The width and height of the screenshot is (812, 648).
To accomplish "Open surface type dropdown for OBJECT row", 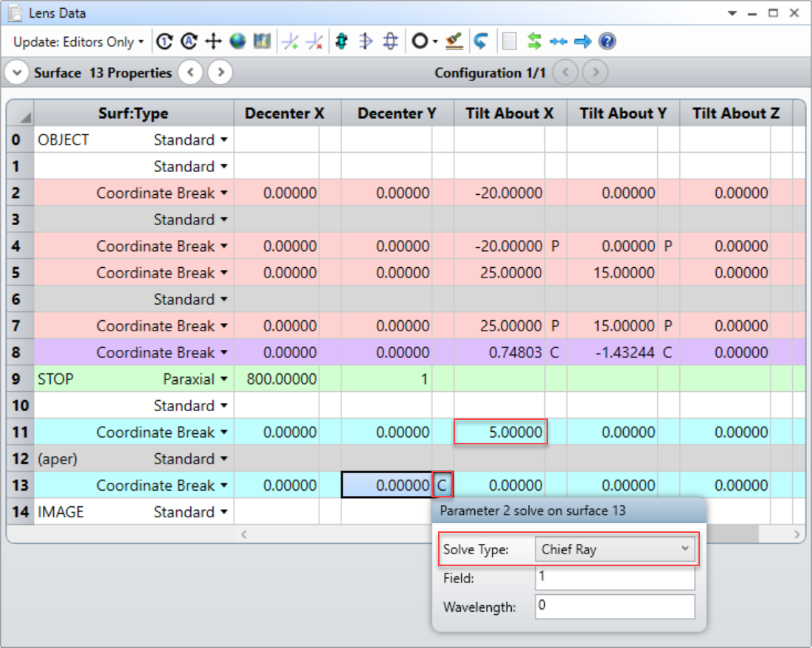I will (x=223, y=140).
